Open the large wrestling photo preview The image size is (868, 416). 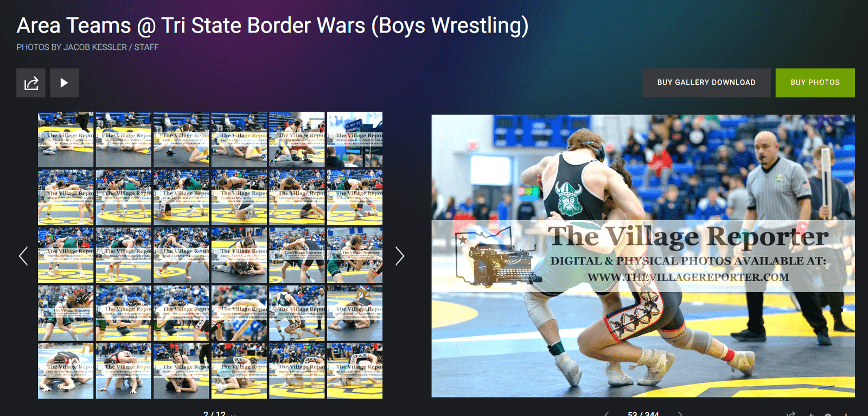[643, 256]
